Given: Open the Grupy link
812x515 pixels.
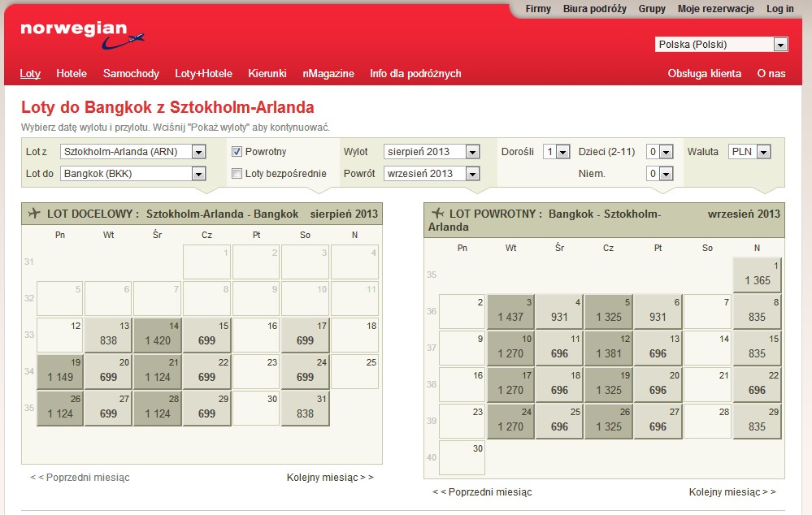Looking at the screenshot, I should coord(652,9).
